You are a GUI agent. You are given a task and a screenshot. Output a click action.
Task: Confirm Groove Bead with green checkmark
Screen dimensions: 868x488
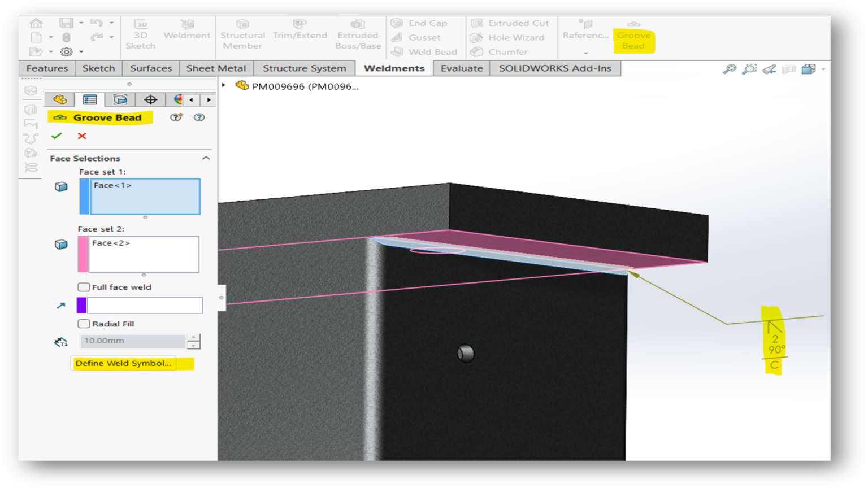click(x=56, y=136)
